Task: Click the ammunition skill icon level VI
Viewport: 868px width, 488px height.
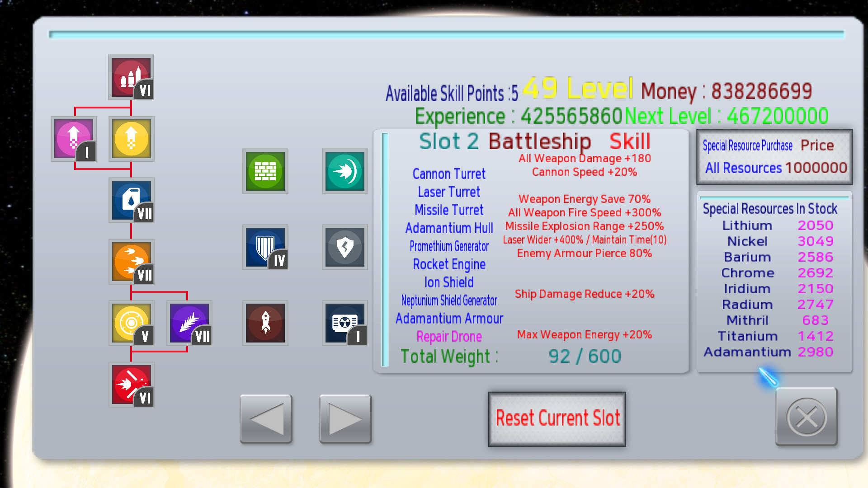Action: (x=131, y=77)
